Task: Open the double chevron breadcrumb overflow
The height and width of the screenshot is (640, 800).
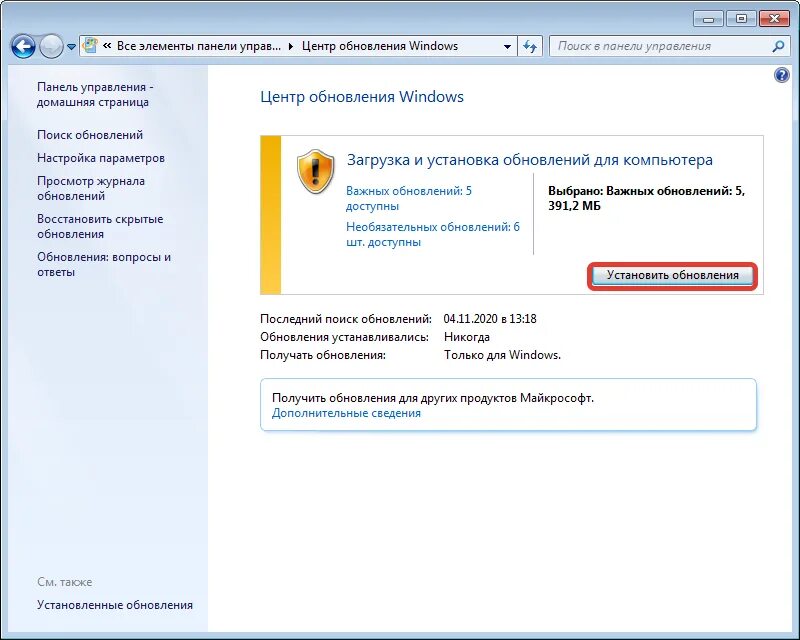Action: [x=107, y=46]
